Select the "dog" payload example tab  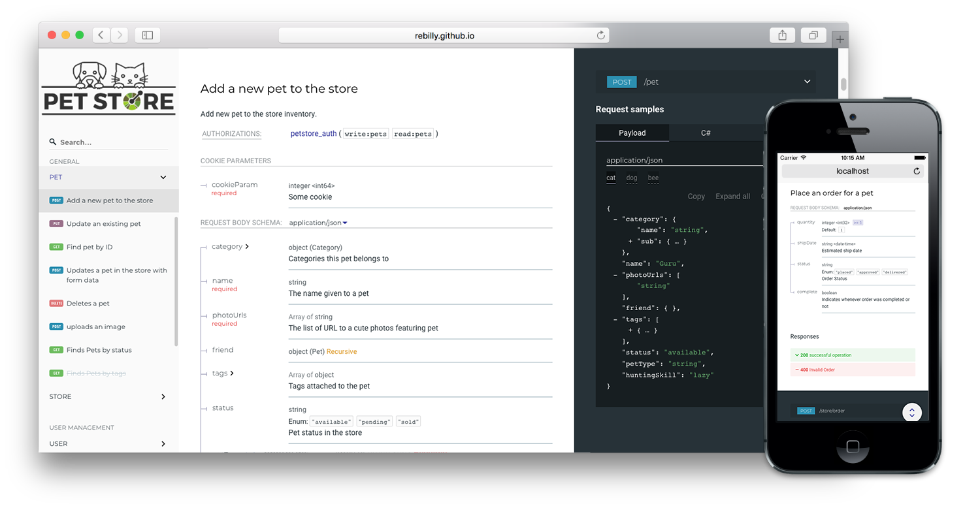[631, 178]
